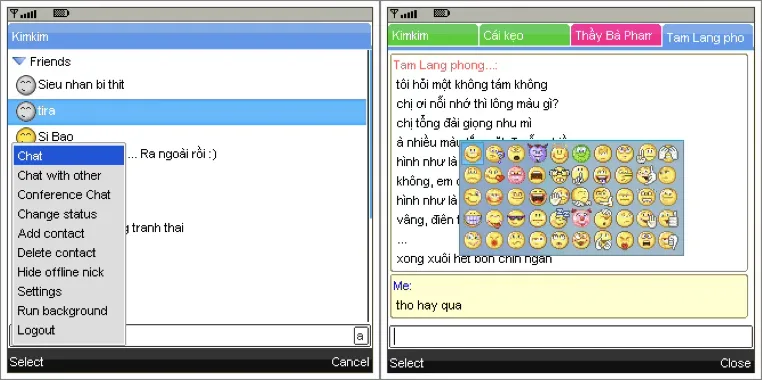The width and height of the screenshot is (762, 380).
Task: Choose the thumbs-up emoticon
Action: [668, 218]
